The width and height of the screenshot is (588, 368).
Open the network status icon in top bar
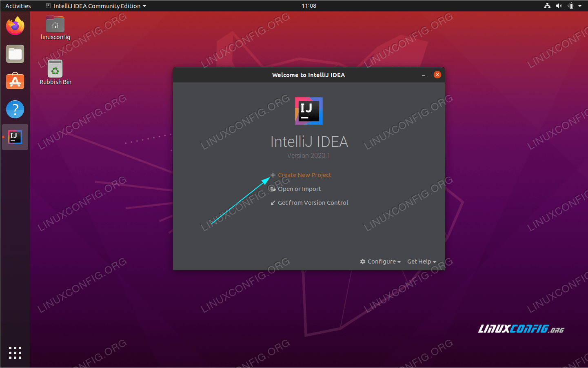click(x=547, y=6)
